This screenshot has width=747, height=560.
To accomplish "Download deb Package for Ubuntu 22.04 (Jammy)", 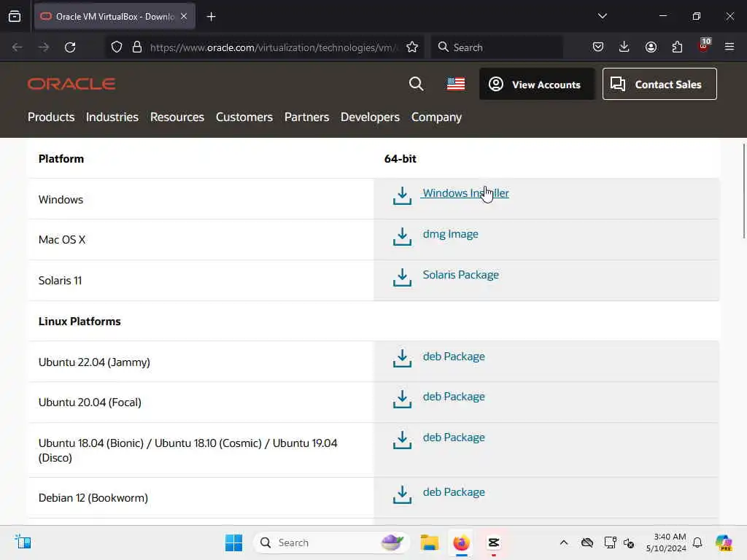I will (x=454, y=356).
